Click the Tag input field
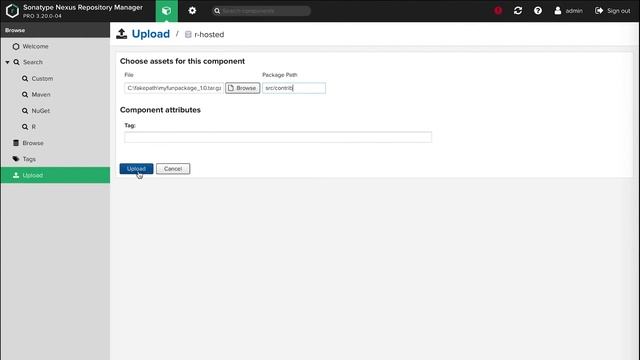 tap(278, 137)
